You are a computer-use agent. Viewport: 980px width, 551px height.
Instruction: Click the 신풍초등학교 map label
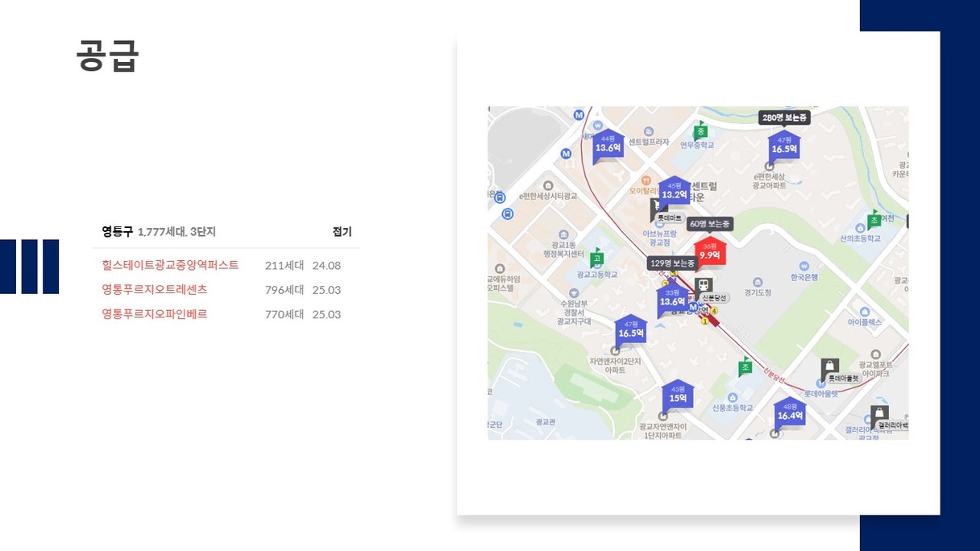pos(732,408)
